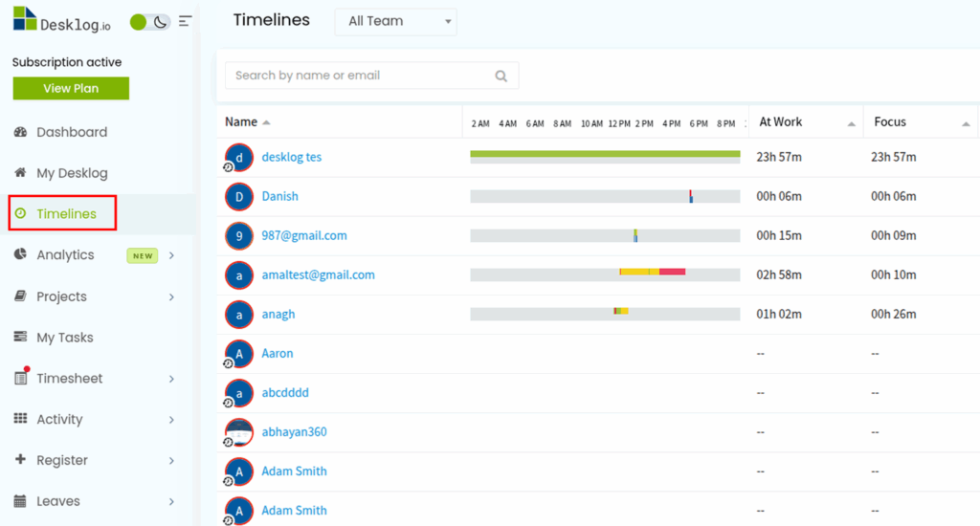980x526 pixels.
Task: Expand the Analytics submenu chevron
Action: pos(171,255)
